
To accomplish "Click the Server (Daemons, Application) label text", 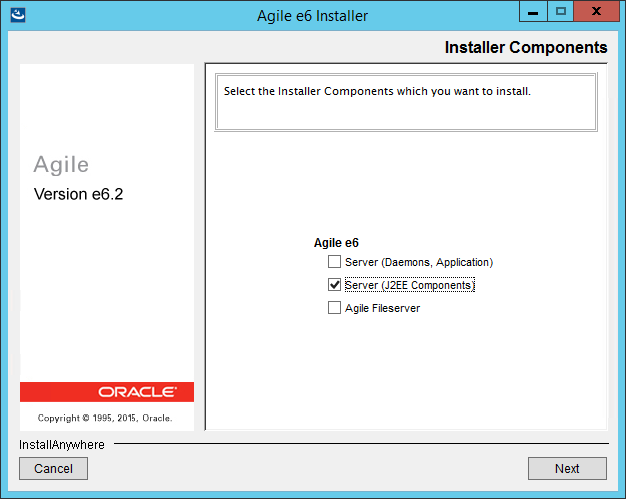I will pyautogui.click(x=419, y=262).
